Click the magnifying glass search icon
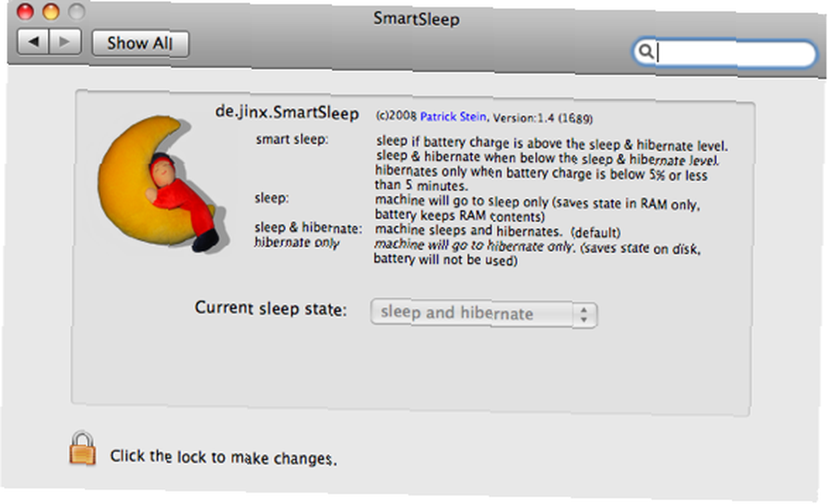Screen dimensions: 828x504 coord(645,51)
